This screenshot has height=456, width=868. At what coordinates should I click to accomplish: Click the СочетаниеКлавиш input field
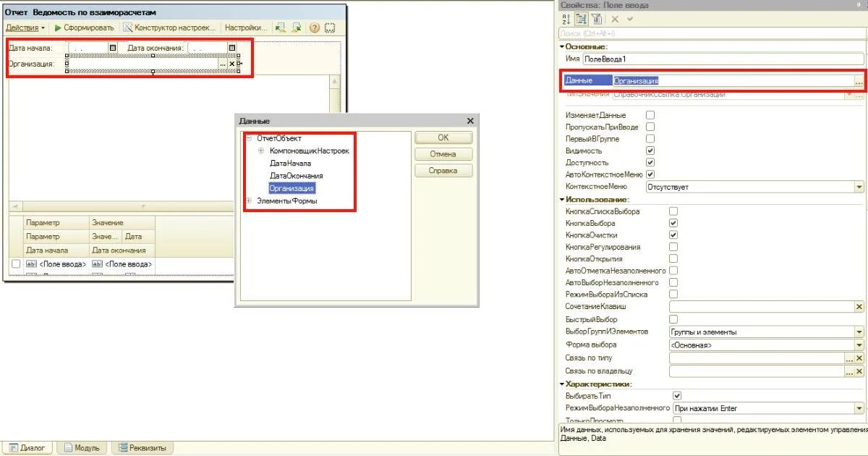pos(762,307)
